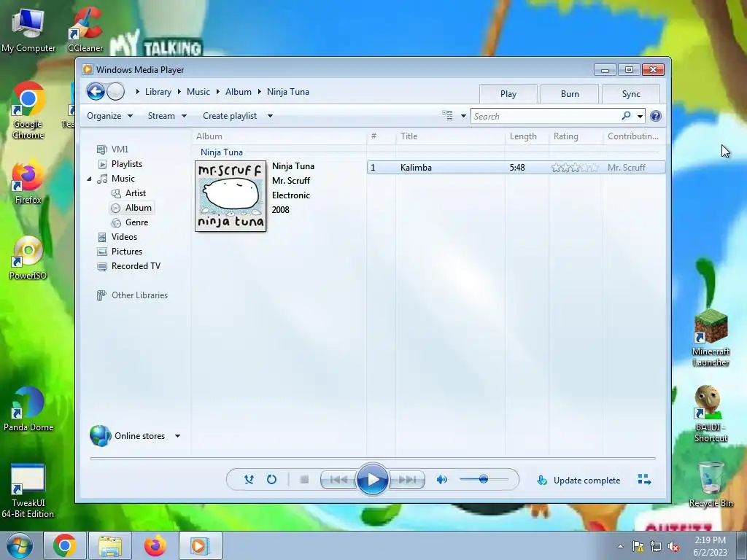
Task: Click Library in the breadcrumb
Action: point(158,91)
